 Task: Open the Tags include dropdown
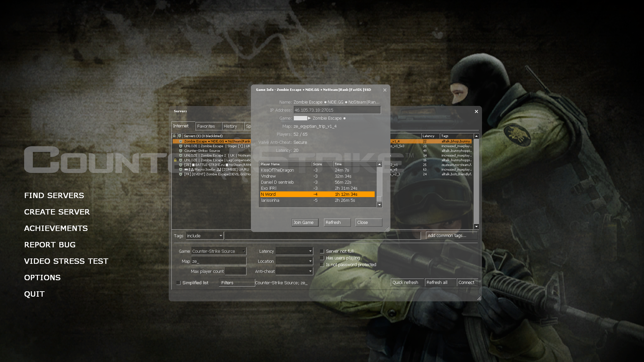tap(205, 236)
